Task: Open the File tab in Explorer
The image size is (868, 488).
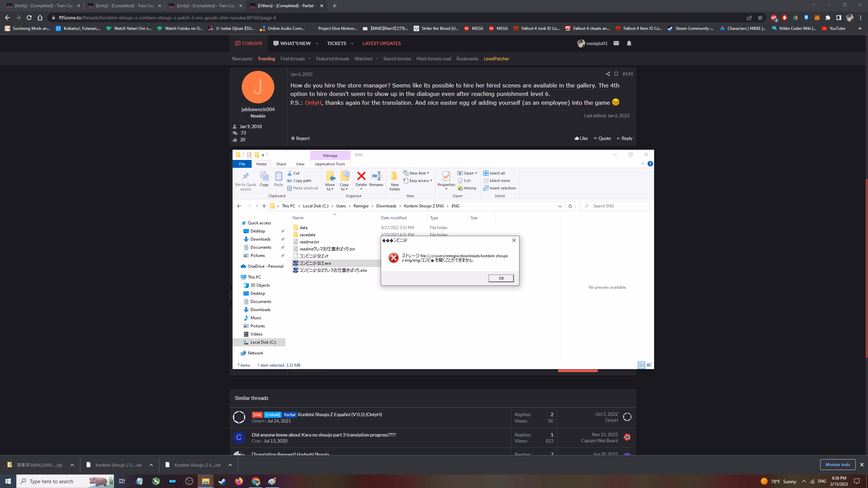Action: pyautogui.click(x=242, y=164)
